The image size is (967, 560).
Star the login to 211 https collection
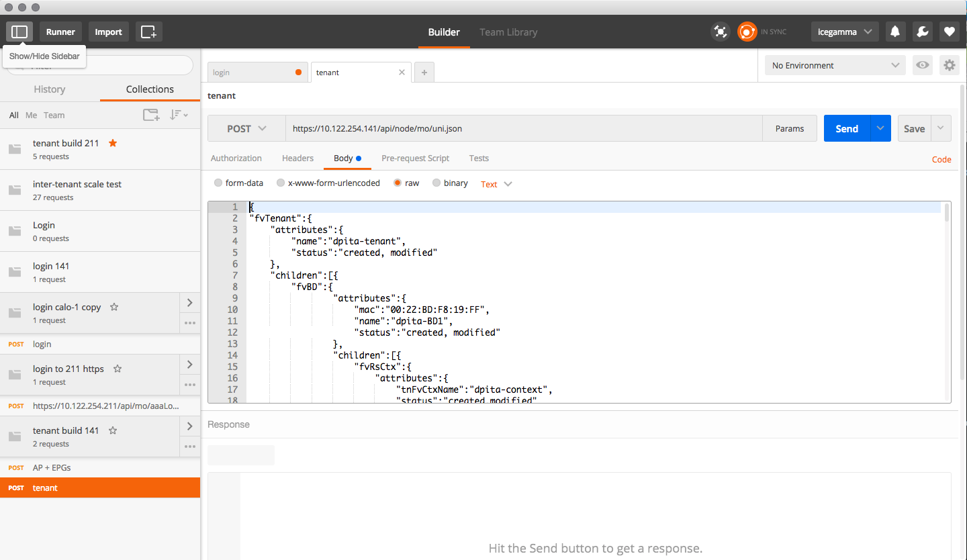coord(118,369)
